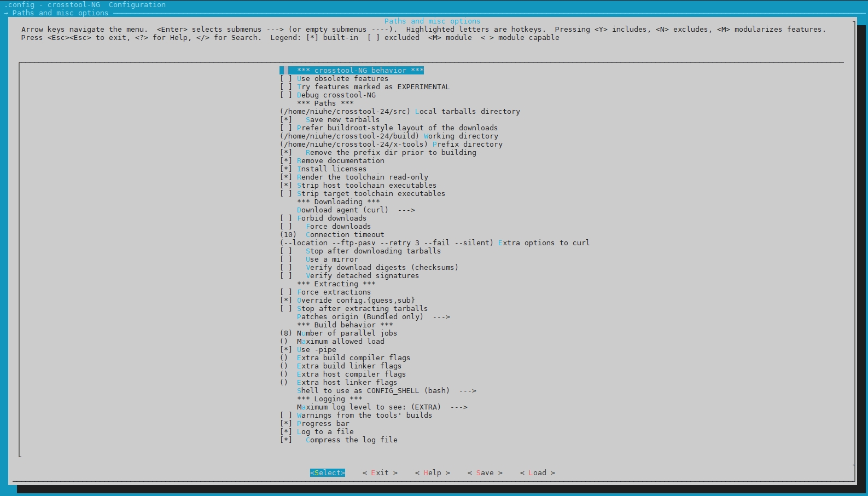
Task: Click the Paths and misc options breadcrumb
Action: point(60,13)
